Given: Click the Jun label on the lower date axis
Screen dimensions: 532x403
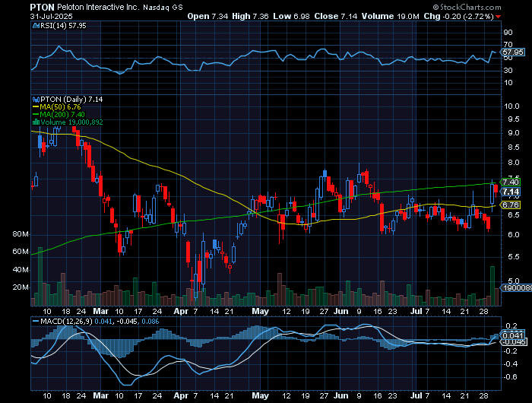Looking at the screenshot, I should pos(340,395).
